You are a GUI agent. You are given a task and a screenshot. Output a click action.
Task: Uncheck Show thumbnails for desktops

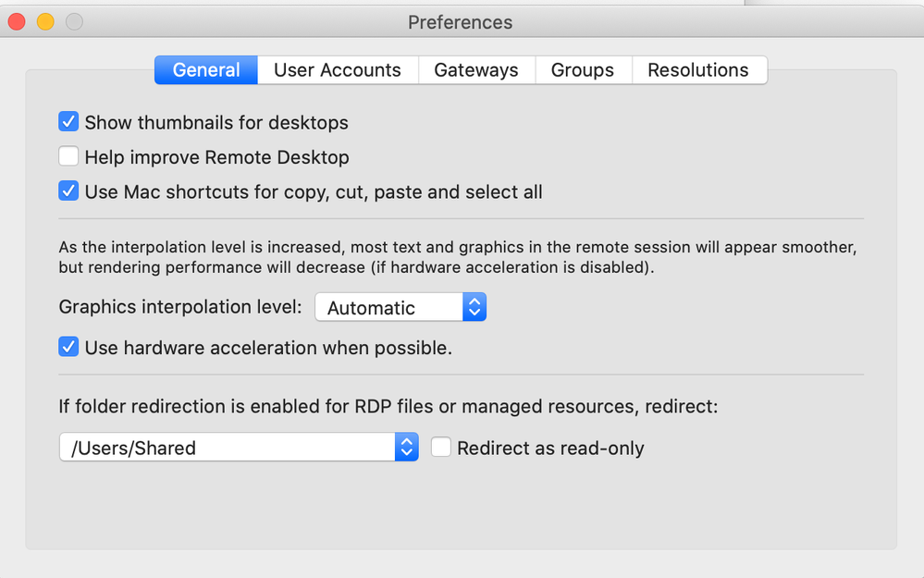click(68, 122)
